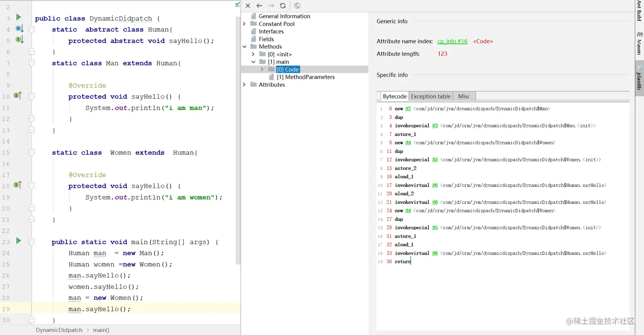Fold the main method at line 23
Image resolution: width=644 pixels, height=335 pixels.
click(x=32, y=242)
